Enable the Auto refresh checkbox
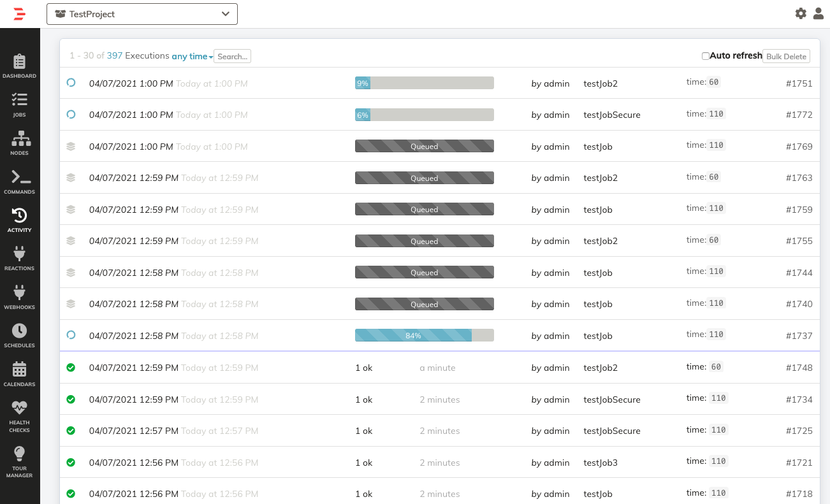 tap(706, 55)
